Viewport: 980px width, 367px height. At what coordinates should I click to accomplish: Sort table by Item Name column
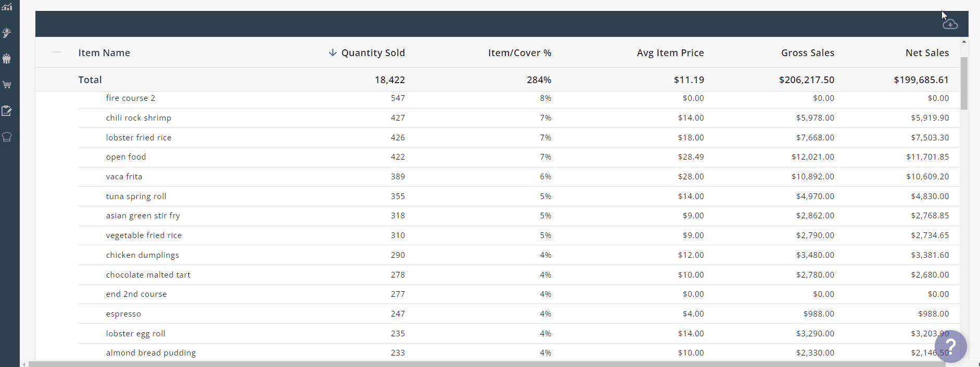104,53
